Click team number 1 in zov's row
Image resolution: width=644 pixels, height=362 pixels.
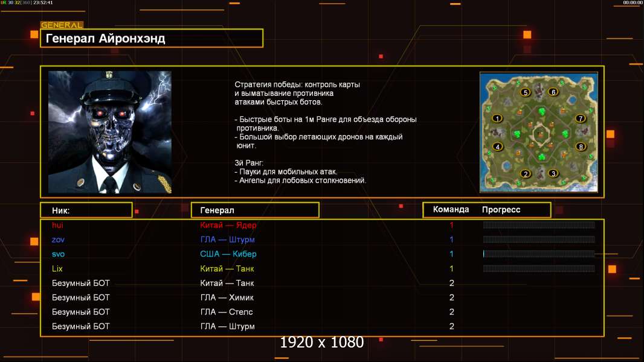point(451,240)
